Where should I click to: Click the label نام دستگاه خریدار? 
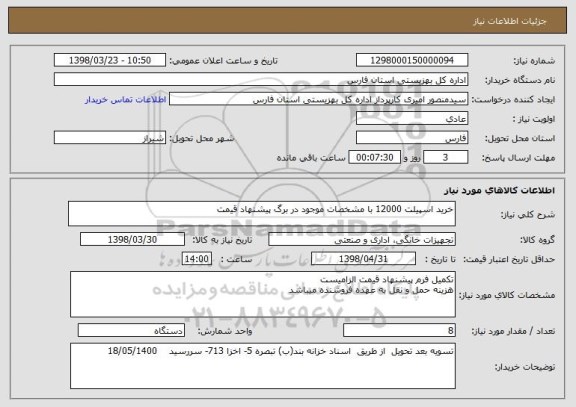click(x=521, y=80)
